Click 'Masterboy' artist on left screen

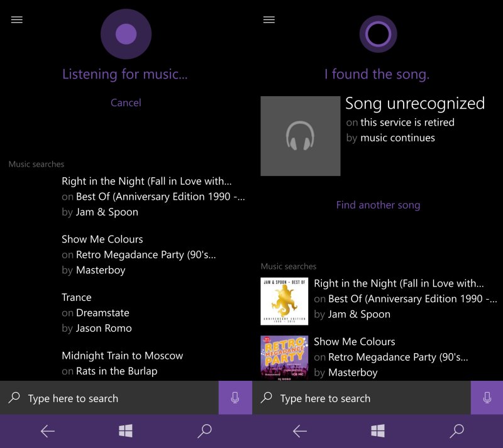101,270
